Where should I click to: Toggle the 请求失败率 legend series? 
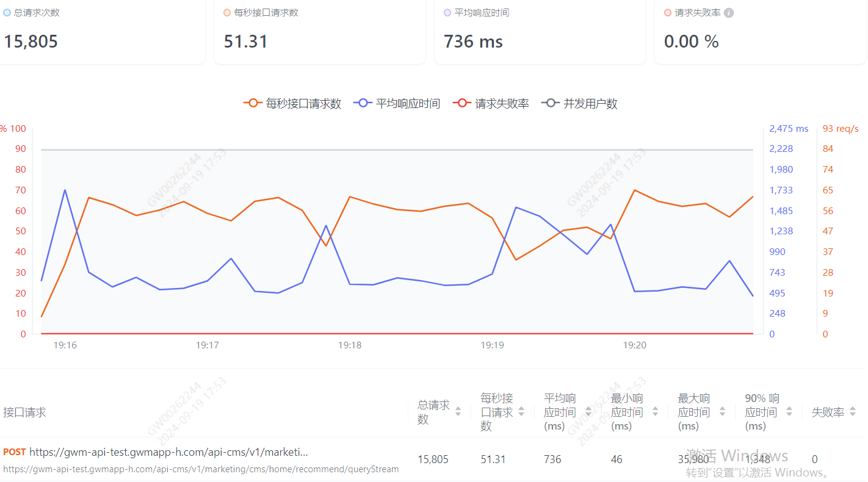tap(491, 103)
